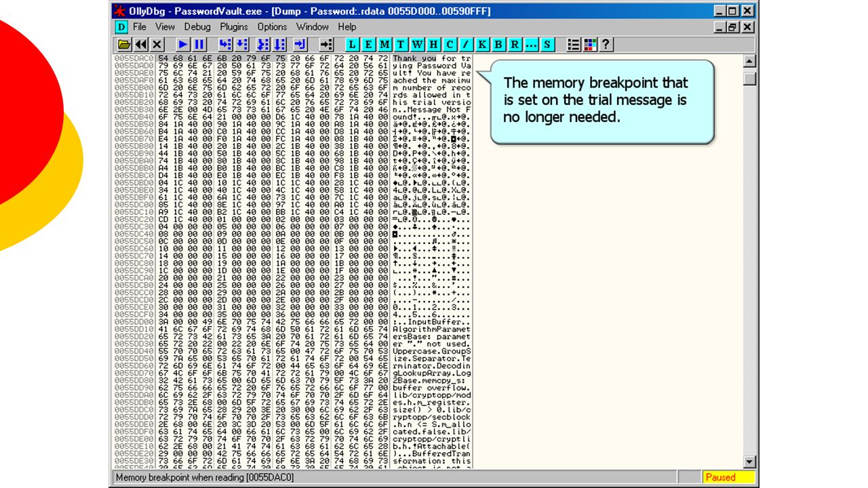868x488 pixels.
Task: Open the View menu
Action: (x=165, y=27)
